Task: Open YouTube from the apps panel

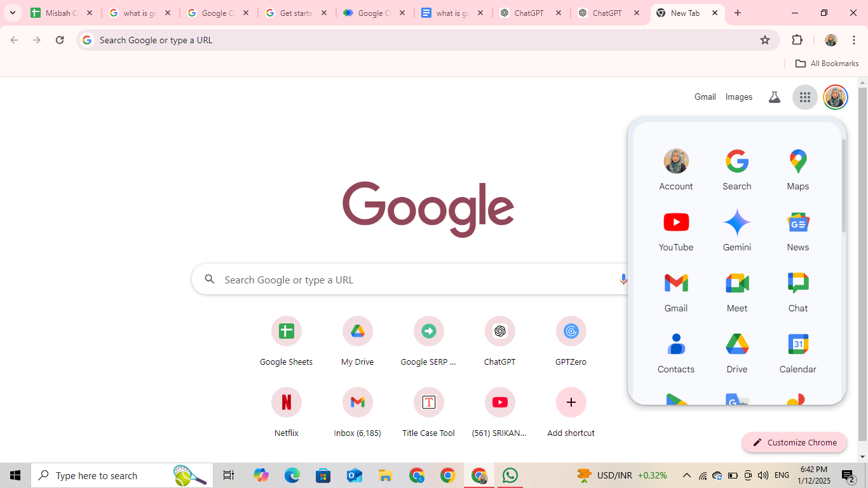Action: click(676, 230)
